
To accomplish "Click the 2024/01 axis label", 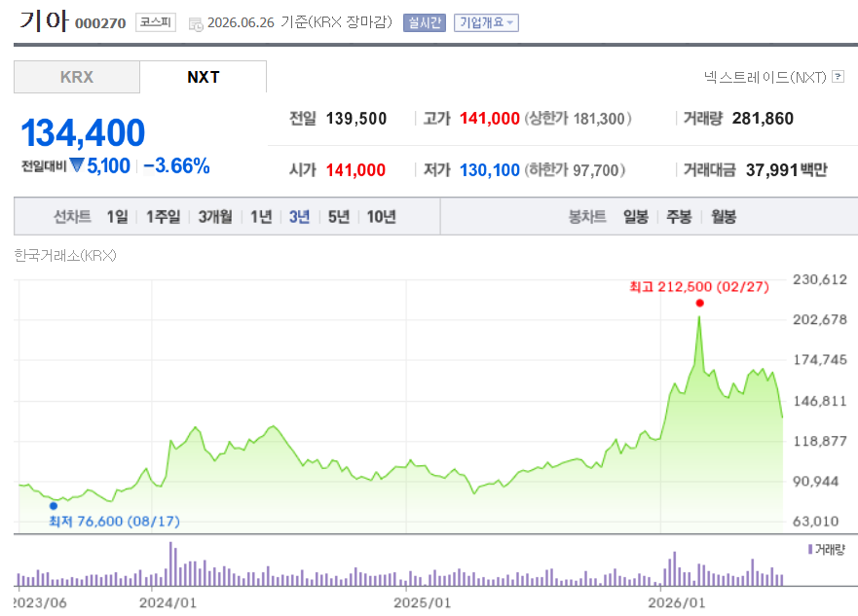I will (168, 602).
